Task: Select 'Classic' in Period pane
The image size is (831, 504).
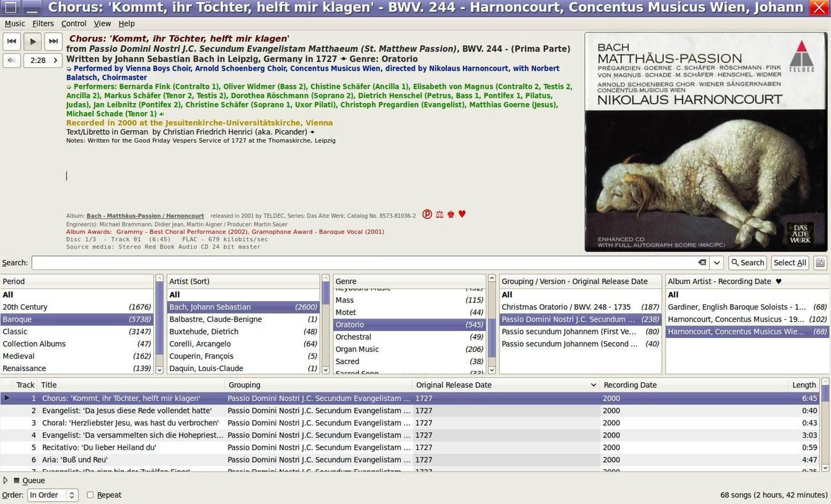Action: 77,332
